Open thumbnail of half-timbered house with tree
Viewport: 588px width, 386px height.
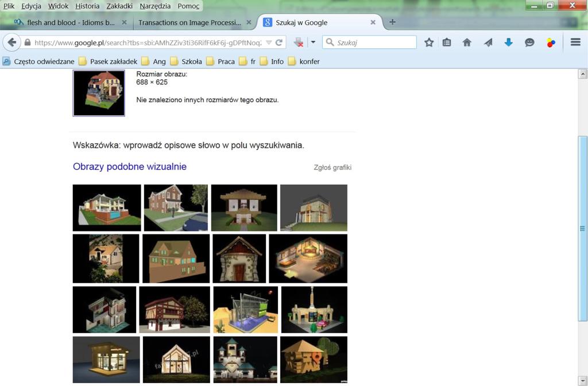(175, 310)
